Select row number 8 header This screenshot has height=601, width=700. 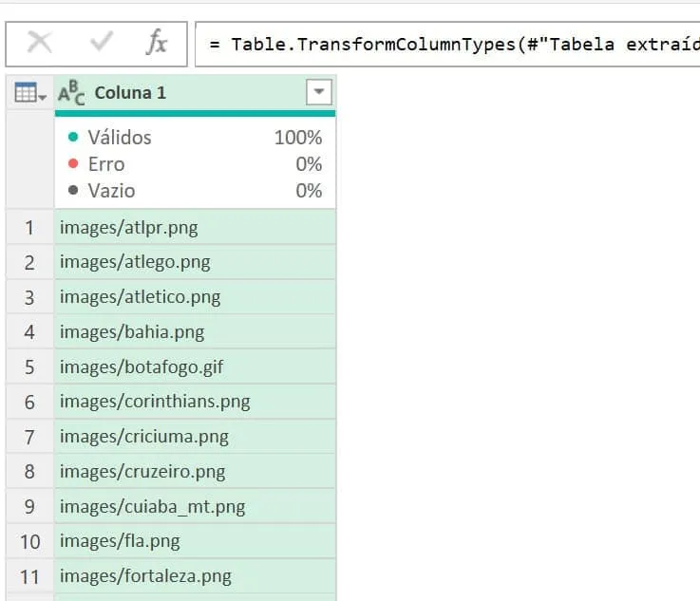[29, 472]
